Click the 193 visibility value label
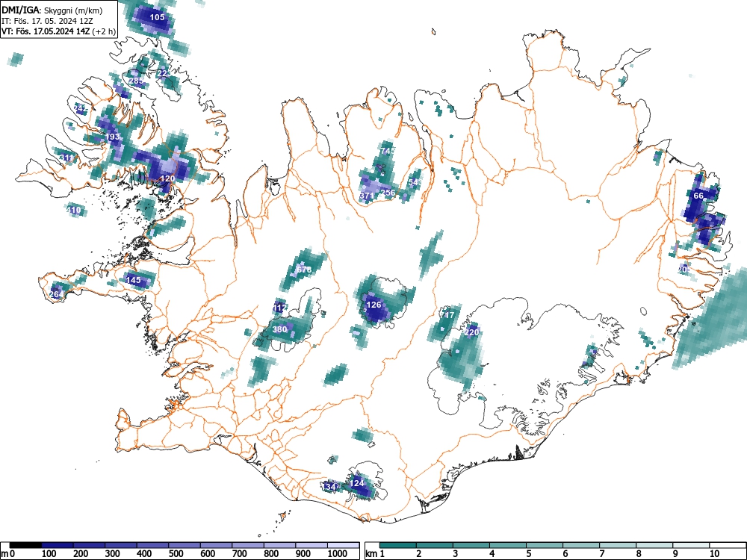The image size is (747, 560). point(113,137)
